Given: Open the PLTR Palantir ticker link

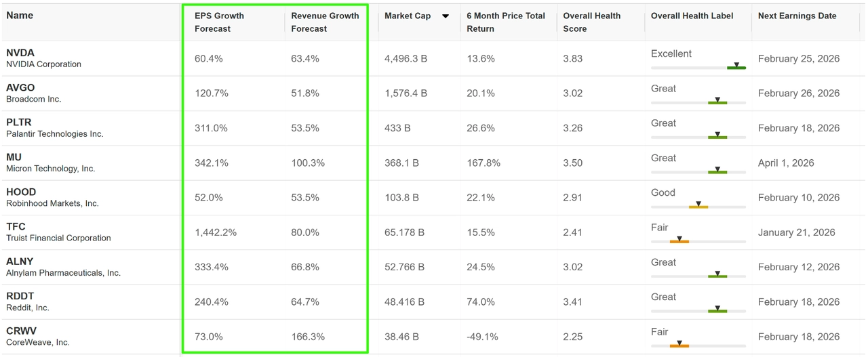Looking at the screenshot, I should [x=19, y=123].
